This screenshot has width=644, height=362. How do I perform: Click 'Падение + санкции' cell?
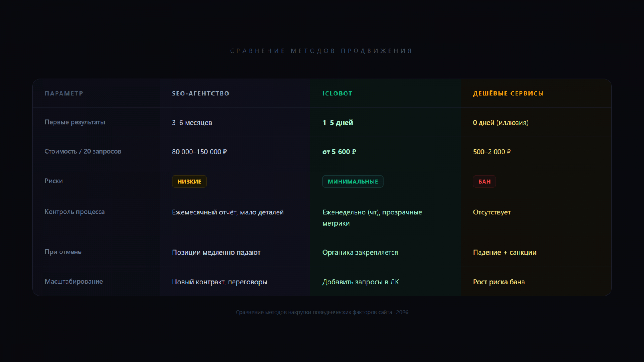tap(505, 253)
